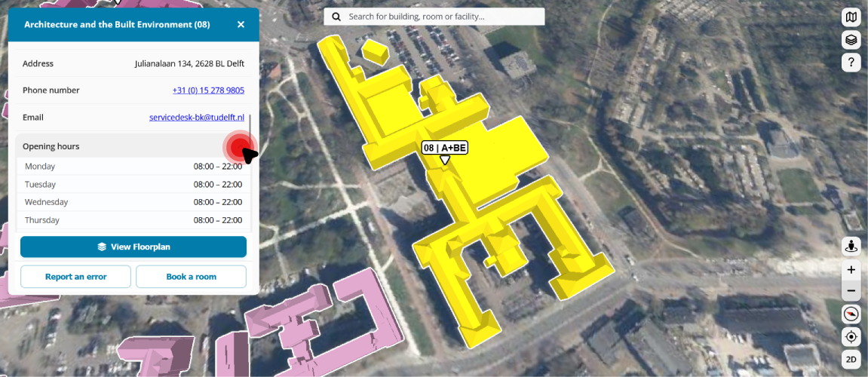Select the Tuesday opening hours row
This screenshot has height=377, width=868.
pos(133,184)
